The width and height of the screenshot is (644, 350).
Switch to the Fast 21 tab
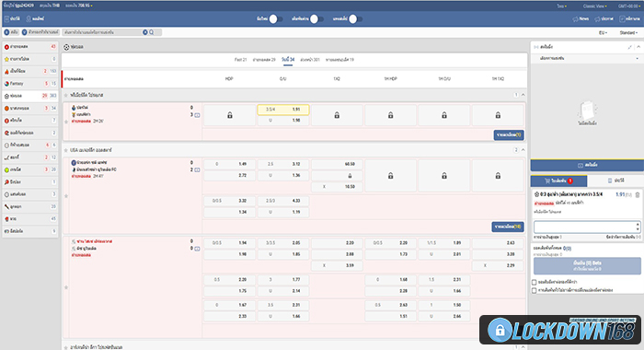point(241,60)
